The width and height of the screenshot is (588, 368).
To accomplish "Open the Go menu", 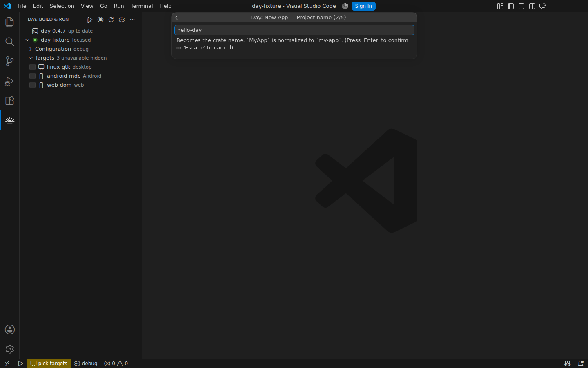I will pyautogui.click(x=104, y=6).
